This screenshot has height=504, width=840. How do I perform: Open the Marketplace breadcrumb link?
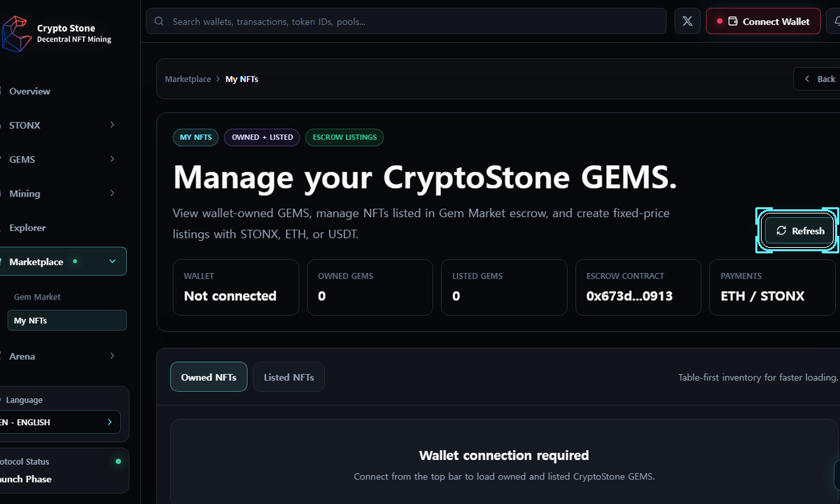point(188,79)
